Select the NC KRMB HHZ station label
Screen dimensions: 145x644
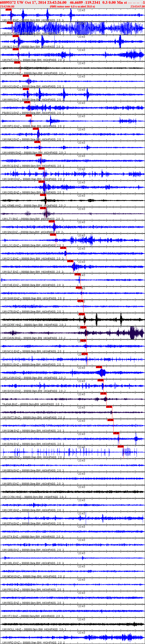[34, 206]
